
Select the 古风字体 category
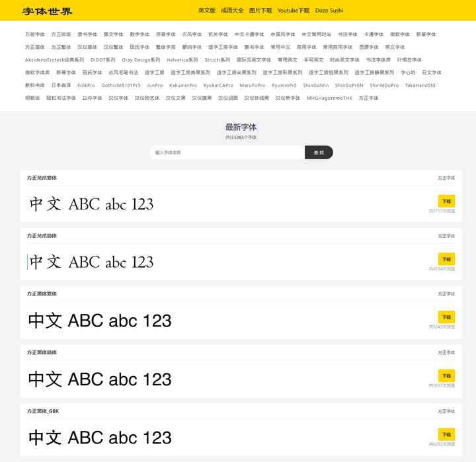[x=192, y=34]
